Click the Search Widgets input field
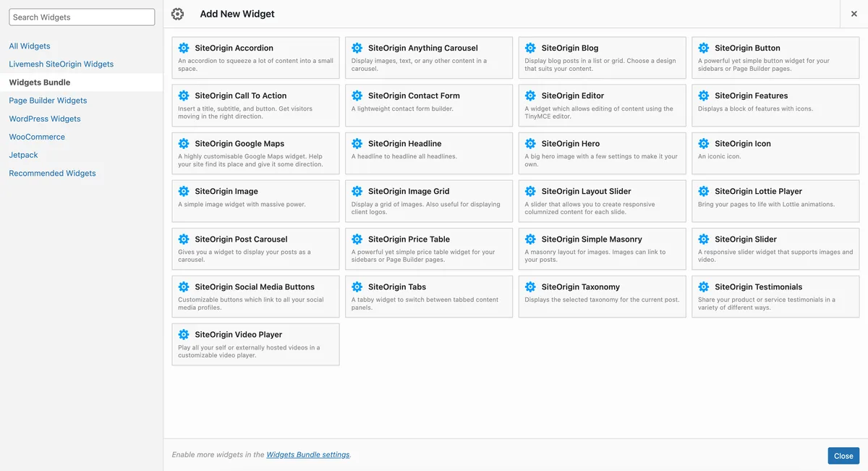The height and width of the screenshot is (471, 868). 82,17
